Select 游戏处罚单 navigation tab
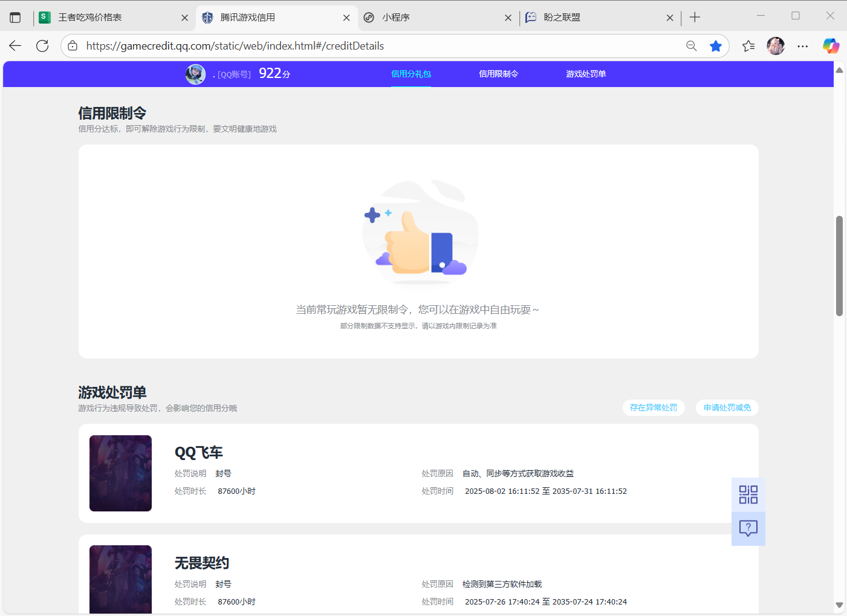The image size is (847, 616). 586,74
